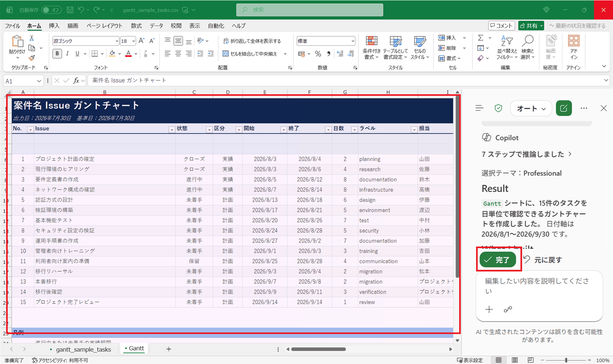
Task: Click the Name Box showing A1
Action: [x=23, y=81]
